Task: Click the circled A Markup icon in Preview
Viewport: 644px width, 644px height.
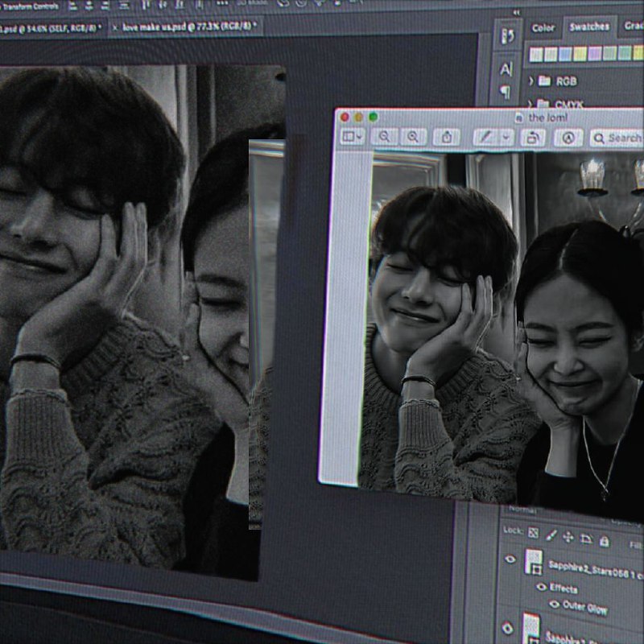Action: coord(568,138)
